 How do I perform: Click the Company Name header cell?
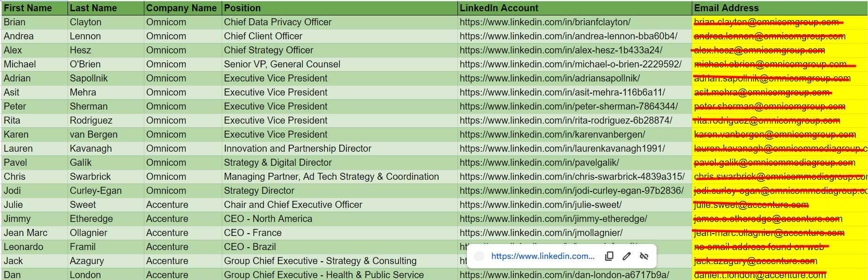182,8
